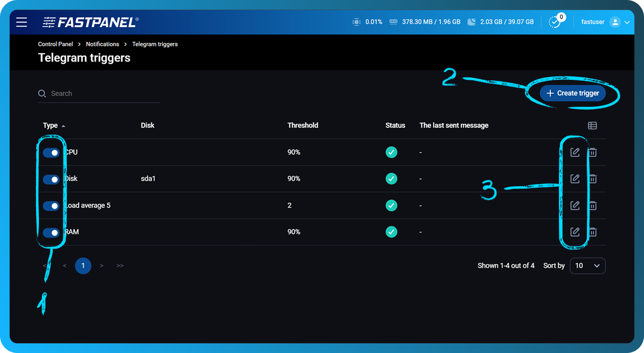Image resolution: width=644 pixels, height=353 pixels.
Task: Click the edit icon for Disk trigger
Action: 575,179
